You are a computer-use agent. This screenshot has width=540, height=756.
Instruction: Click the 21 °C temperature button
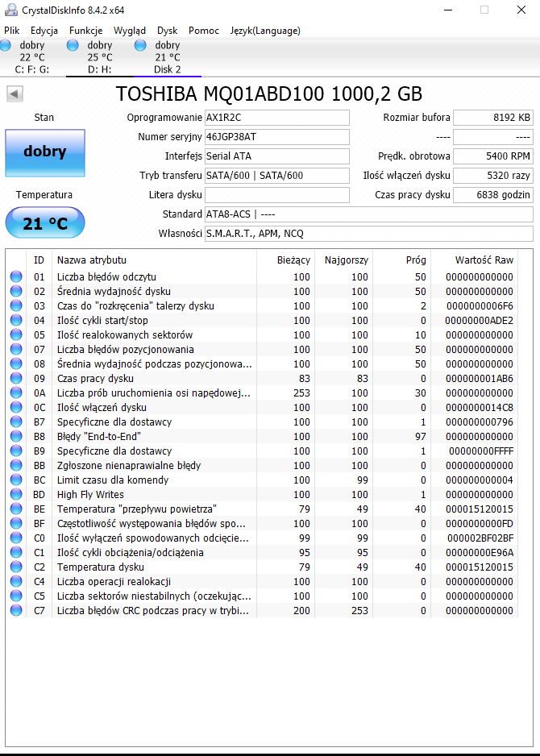pyautogui.click(x=45, y=222)
